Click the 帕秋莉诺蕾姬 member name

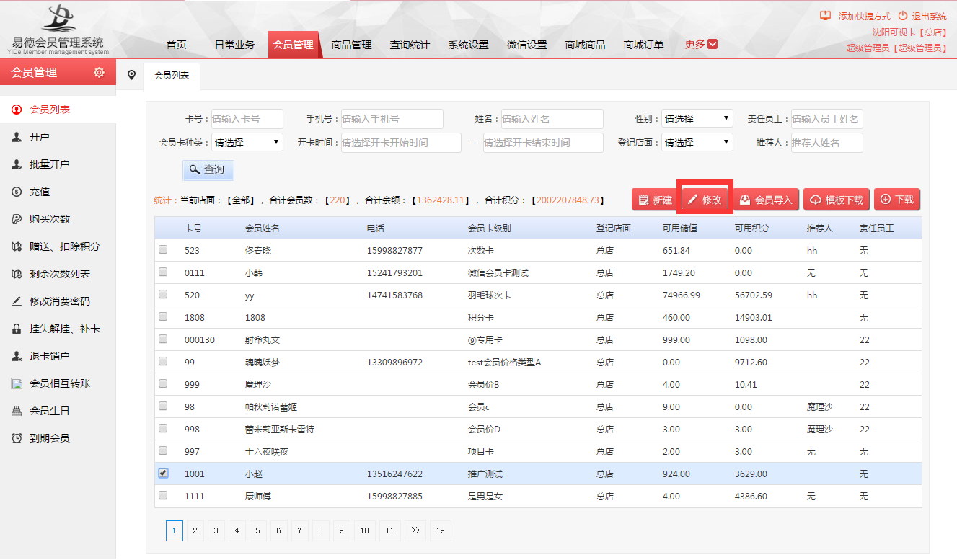[271, 407]
